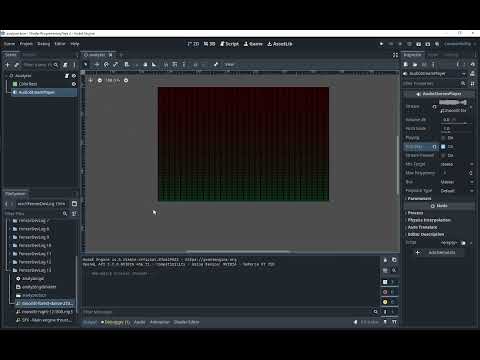Activate the Rotate Mode tool
Image resolution: width=480 pixels, height=360 pixels.
[x=106, y=64]
